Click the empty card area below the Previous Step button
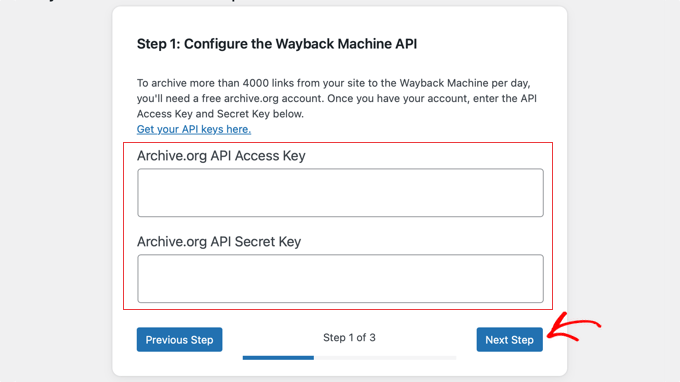The height and width of the screenshot is (382, 680). click(x=180, y=363)
